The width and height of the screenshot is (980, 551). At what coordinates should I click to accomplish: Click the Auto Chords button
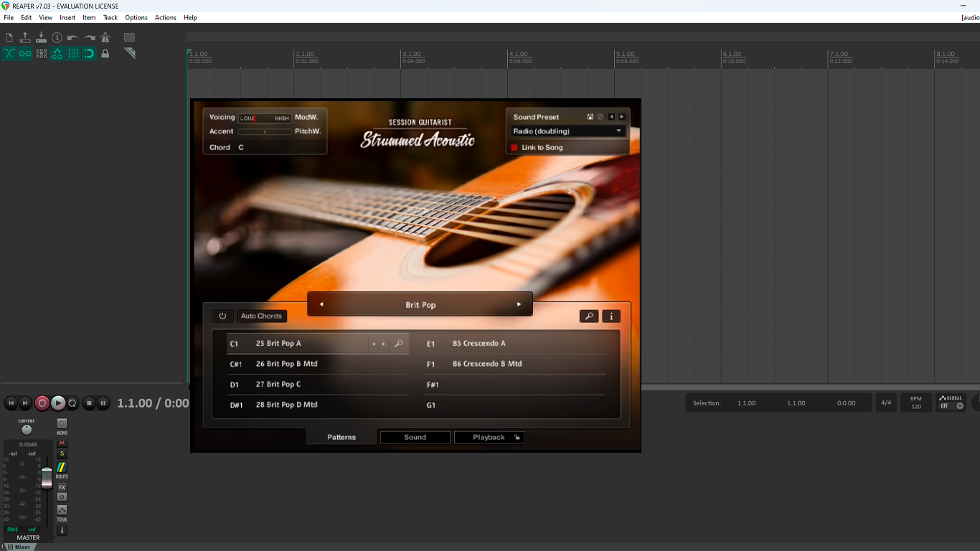(x=261, y=316)
